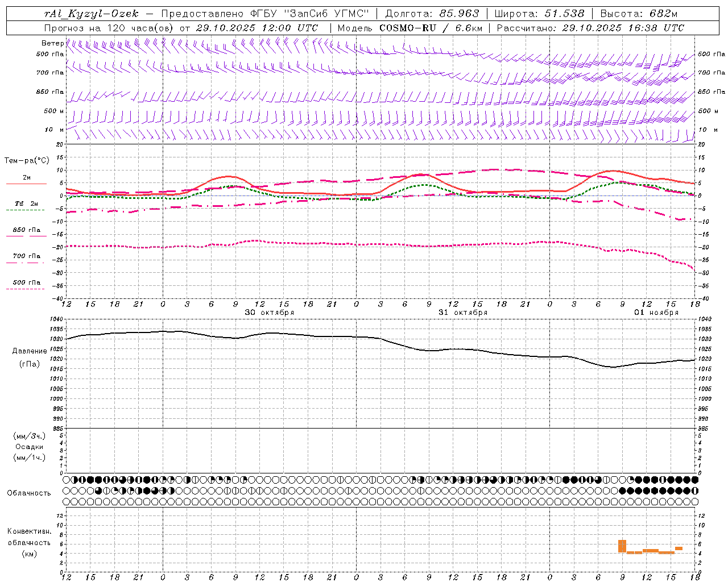Click the 'Рассчитано: 29.10.2025 16:38 UTC' timestamp
728x582 pixels.
coord(590,28)
